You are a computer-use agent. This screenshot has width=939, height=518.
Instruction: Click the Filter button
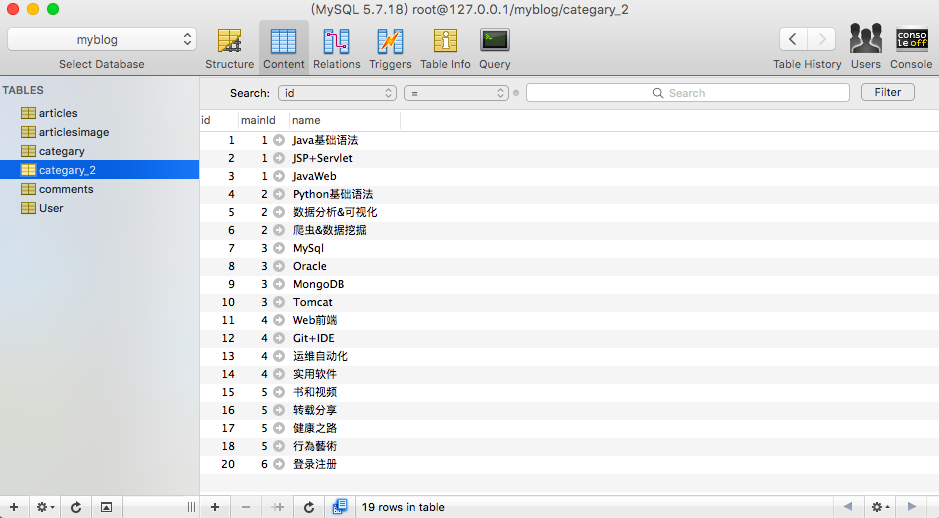887,92
